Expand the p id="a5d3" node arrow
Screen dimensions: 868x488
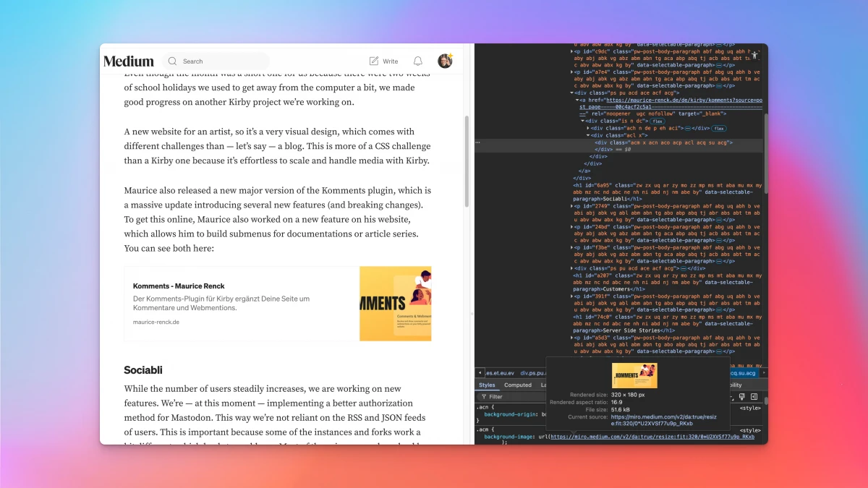point(572,337)
